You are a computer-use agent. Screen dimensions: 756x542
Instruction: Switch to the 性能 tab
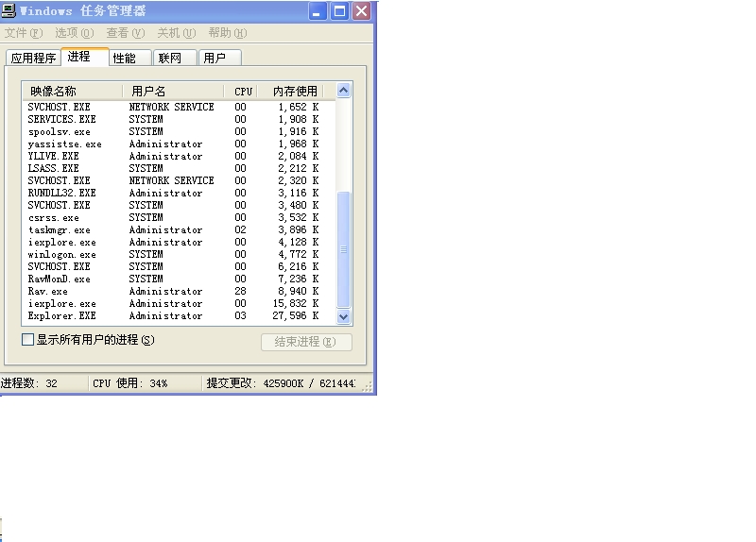pyautogui.click(x=130, y=58)
